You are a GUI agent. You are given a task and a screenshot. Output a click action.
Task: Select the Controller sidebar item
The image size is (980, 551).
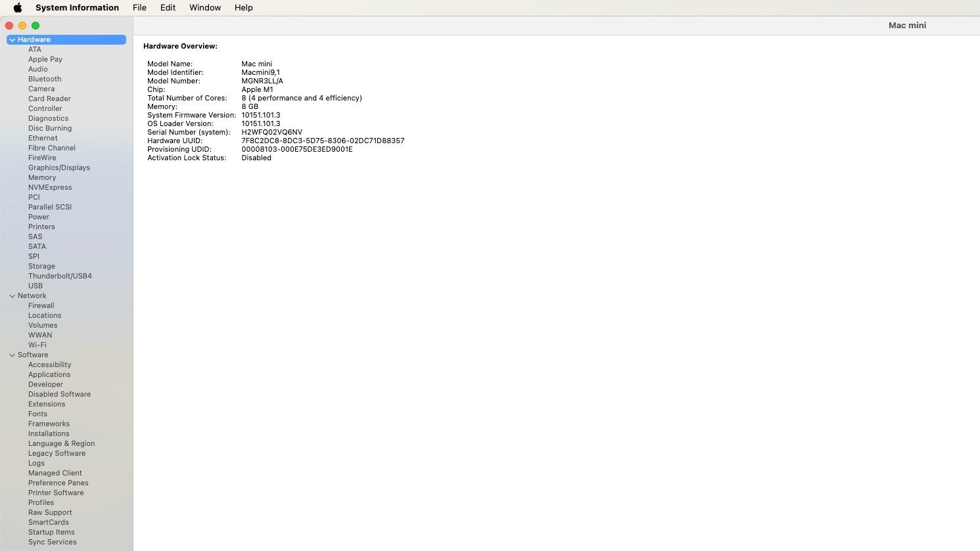(x=45, y=109)
